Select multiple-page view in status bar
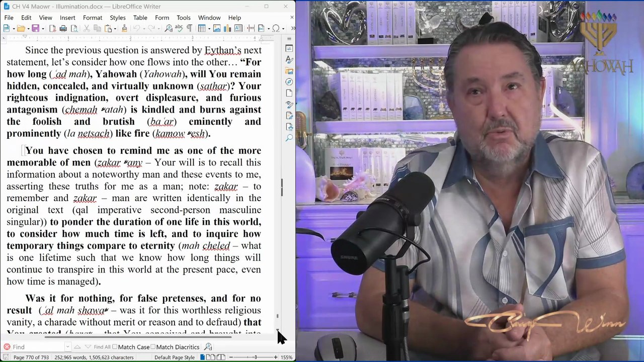Viewport: 644px width, 362px height. click(211, 357)
